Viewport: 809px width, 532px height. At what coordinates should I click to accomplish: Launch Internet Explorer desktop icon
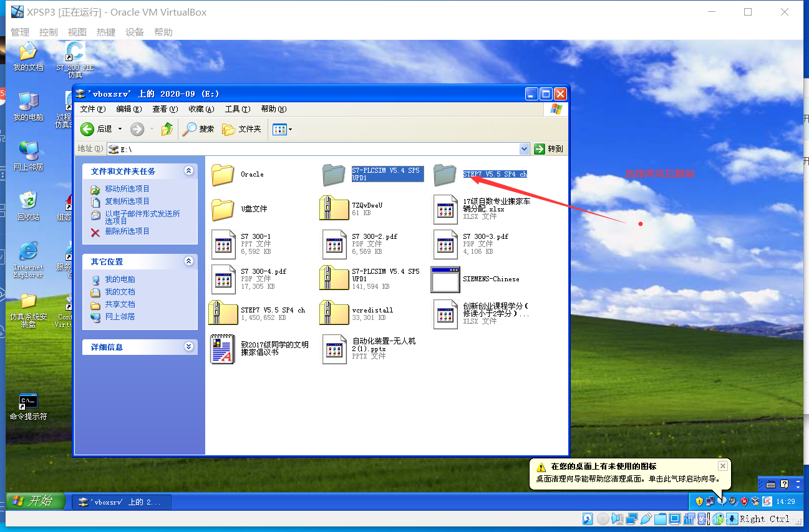coord(28,251)
